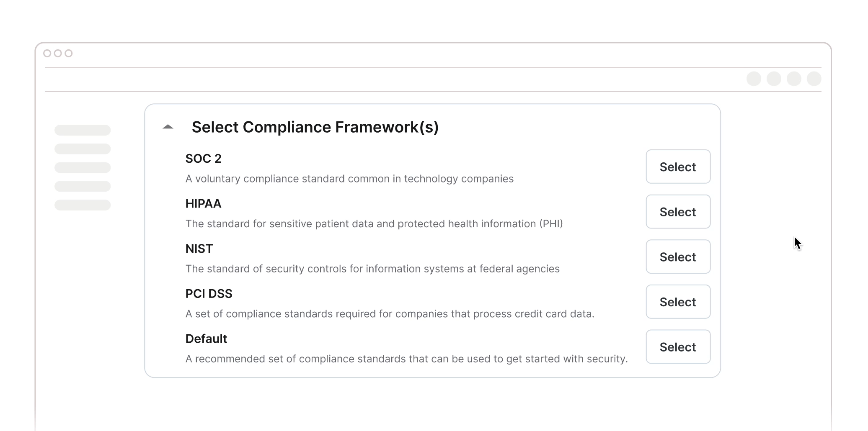Click the third circular icon in top-right toolbar
Image resolution: width=868 pixels, height=431 pixels.
click(794, 79)
